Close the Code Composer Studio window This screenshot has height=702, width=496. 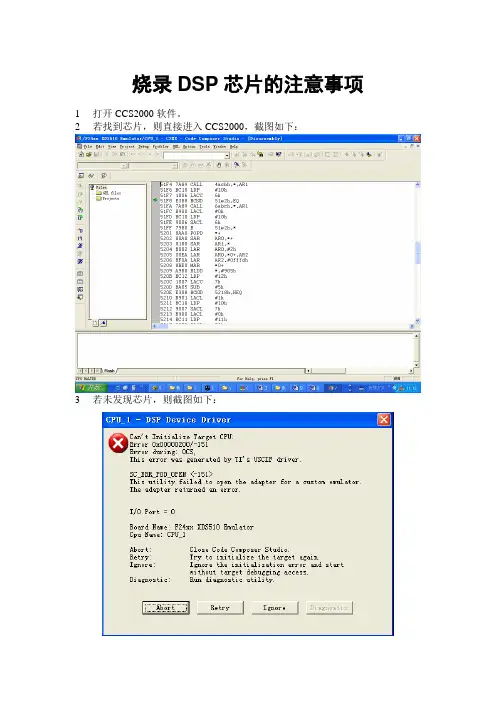coord(416,139)
